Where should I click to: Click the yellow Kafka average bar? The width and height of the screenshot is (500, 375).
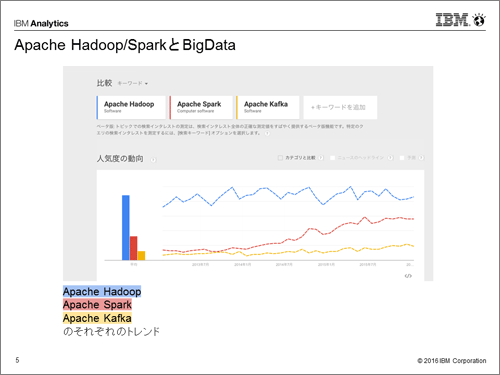tap(141, 255)
